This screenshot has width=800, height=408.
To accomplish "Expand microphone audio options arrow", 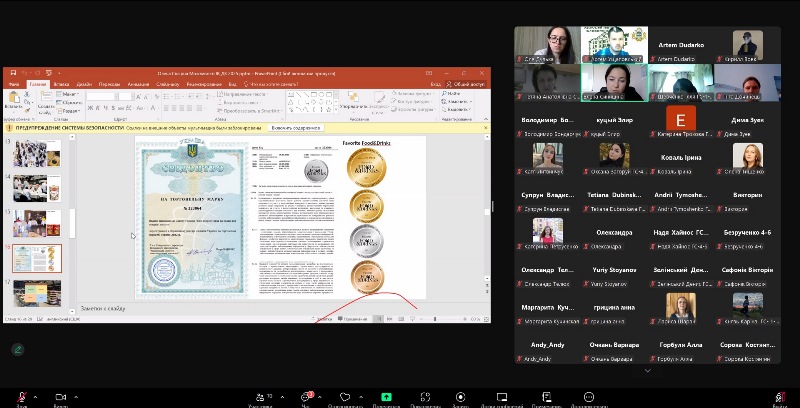I will pos(35,393).
